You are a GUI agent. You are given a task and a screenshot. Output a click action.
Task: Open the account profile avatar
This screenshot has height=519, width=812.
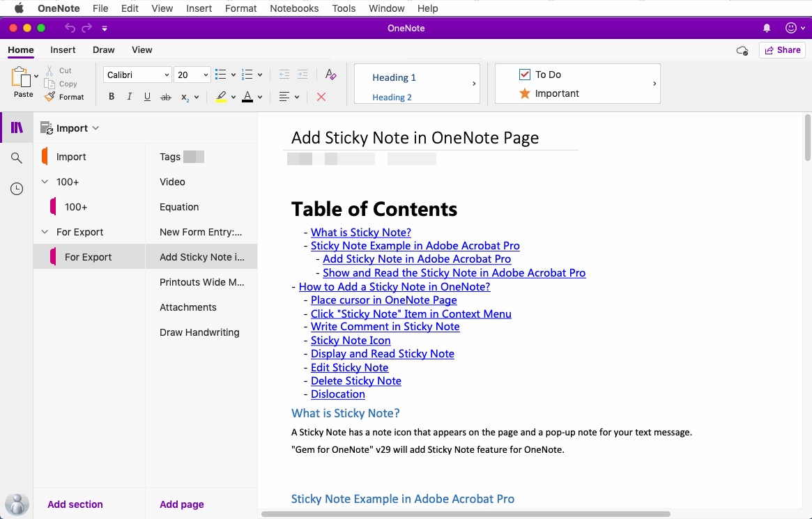point(17,504)
